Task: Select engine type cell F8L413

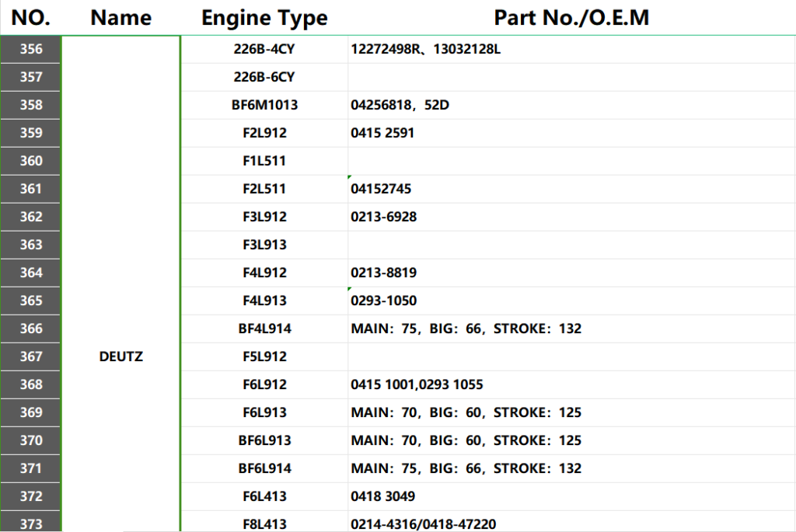Action: [x=264, y=523]
